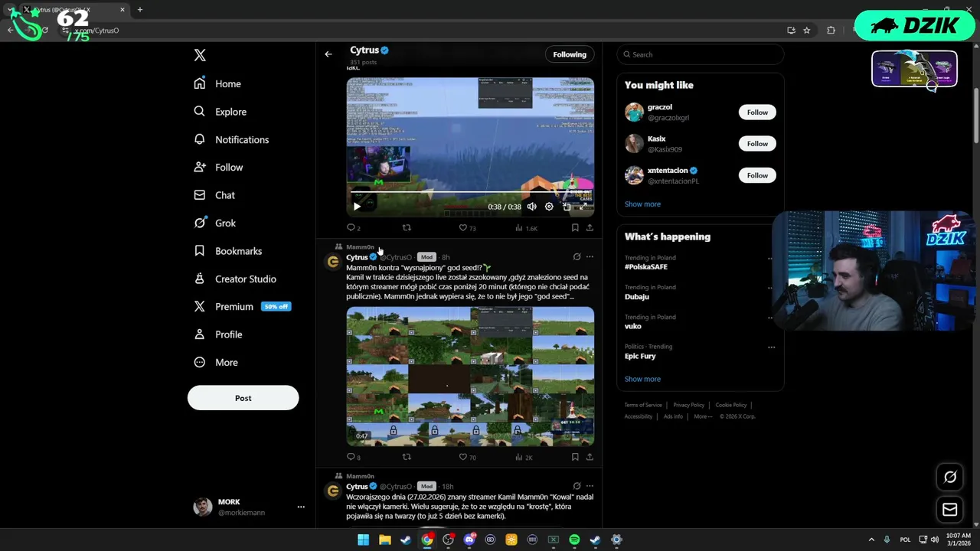Click the Premium X icon

(x=200, y=306)
